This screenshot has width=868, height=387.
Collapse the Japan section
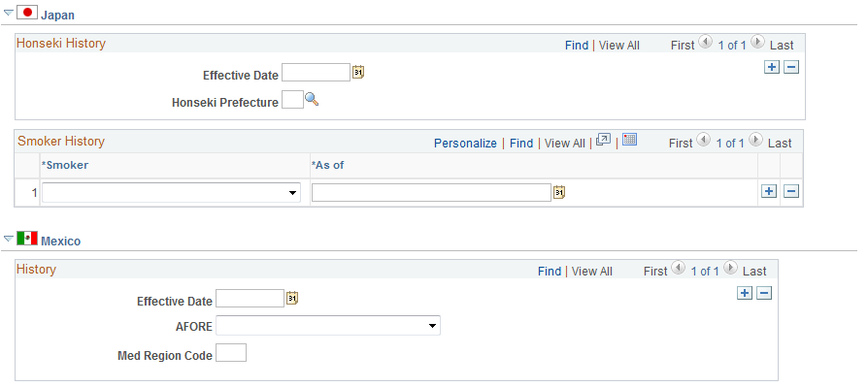(x=9, y=14)
